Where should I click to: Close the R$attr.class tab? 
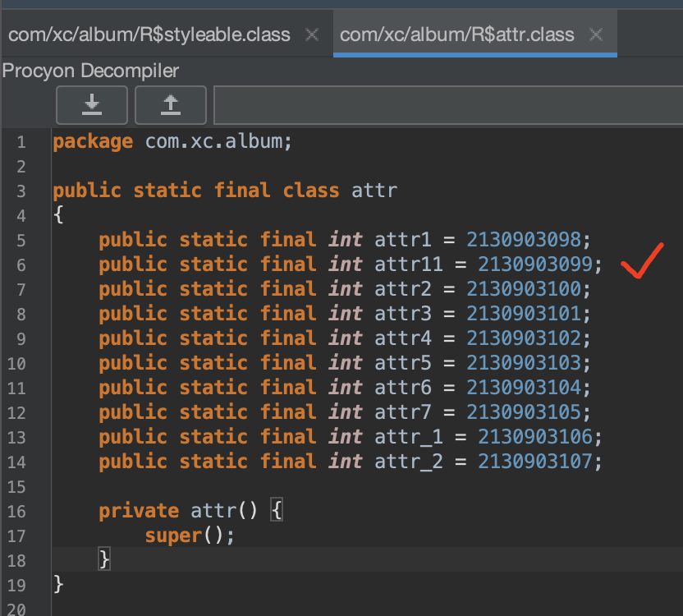596,34
